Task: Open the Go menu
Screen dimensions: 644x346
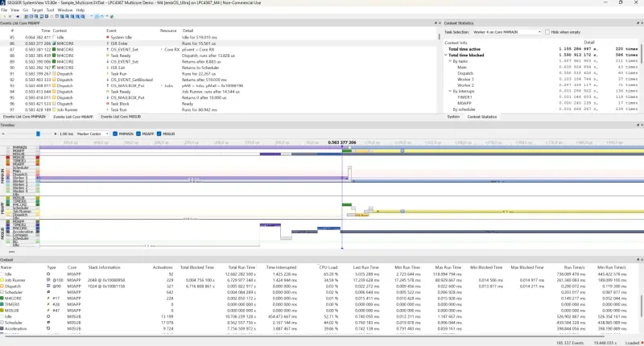Action: (26, 10)
